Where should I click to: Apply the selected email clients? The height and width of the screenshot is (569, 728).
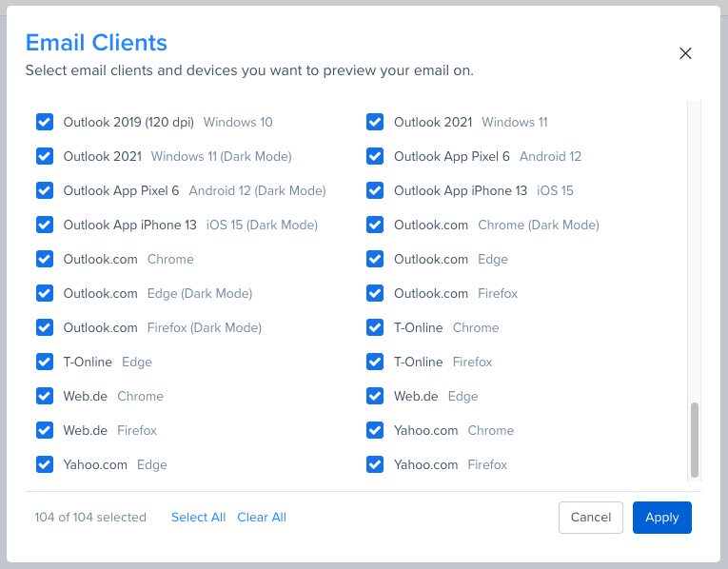[x=662, y=518]
